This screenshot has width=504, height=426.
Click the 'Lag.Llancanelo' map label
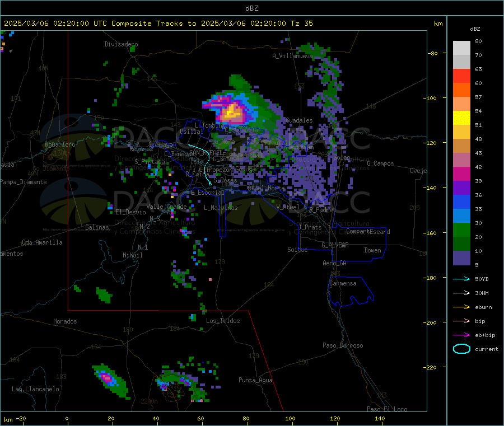tap(35, 389)
